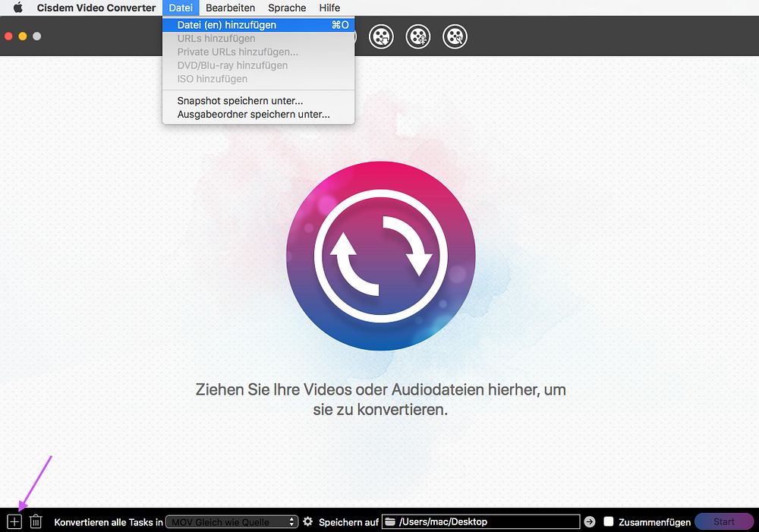
Task: Open the toolbox tab with wrench icon
Action: [455, 36]
